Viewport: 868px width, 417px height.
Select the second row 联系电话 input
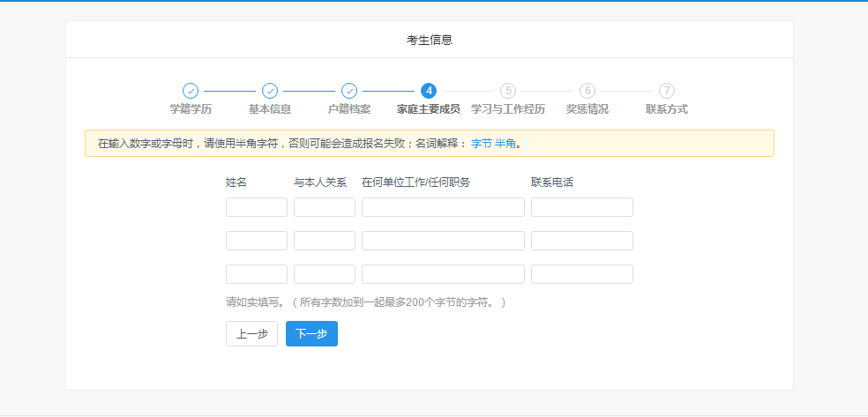[x=582, y=241]
